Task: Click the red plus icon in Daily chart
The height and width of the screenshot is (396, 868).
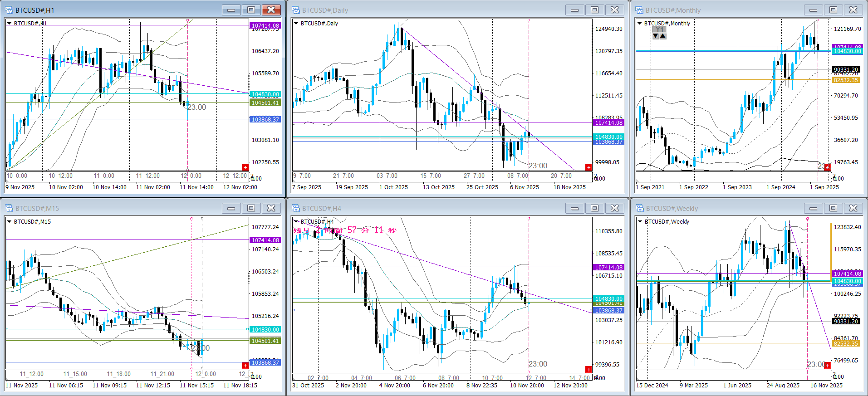Action: [588, 167]
